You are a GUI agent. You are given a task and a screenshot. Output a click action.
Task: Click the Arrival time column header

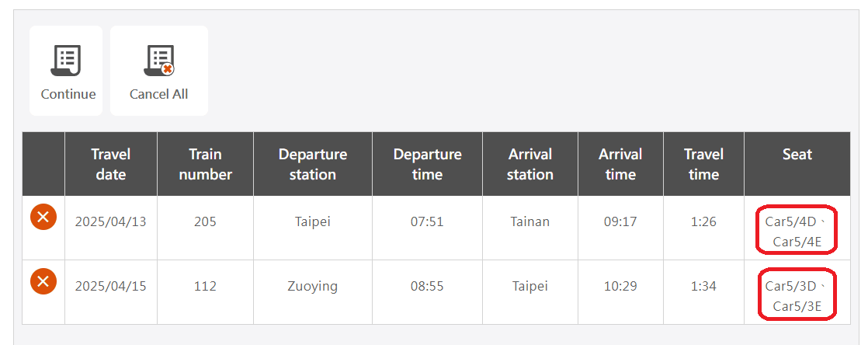tap(620, 164)
